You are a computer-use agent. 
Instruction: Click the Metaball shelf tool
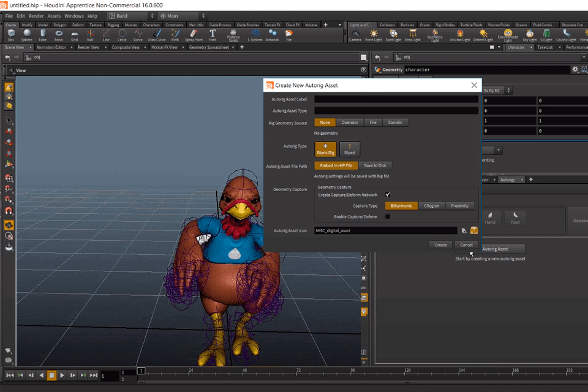pos(273,32)
